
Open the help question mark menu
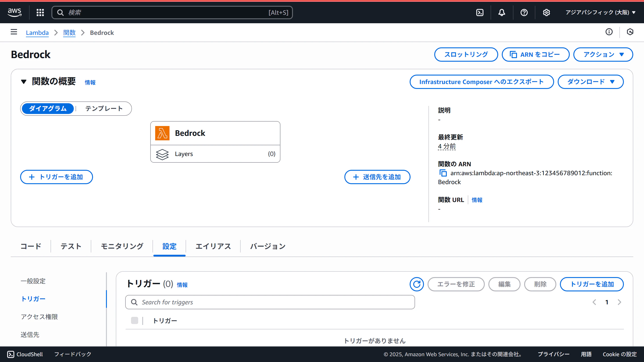pyautogui.click(x=524, y=13)
